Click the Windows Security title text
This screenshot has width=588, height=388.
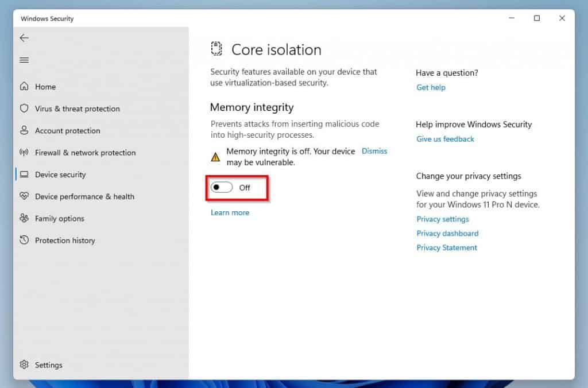coord(47,18)
